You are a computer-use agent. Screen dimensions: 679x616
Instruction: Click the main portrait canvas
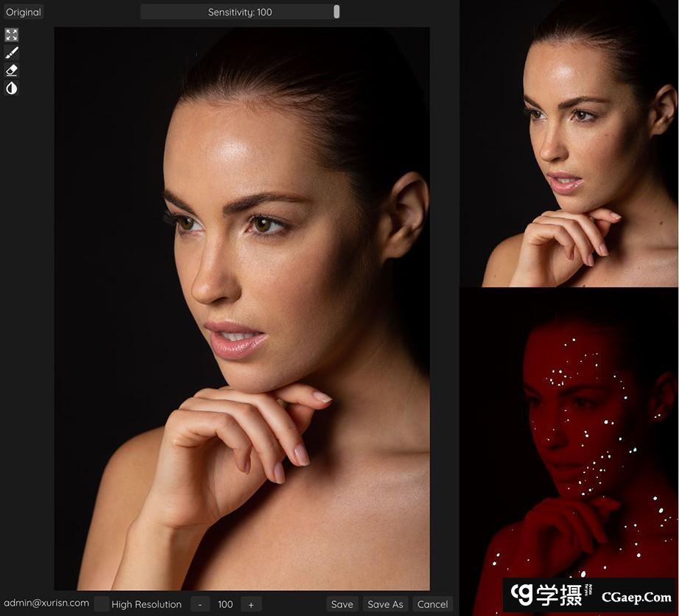point(242,309)
